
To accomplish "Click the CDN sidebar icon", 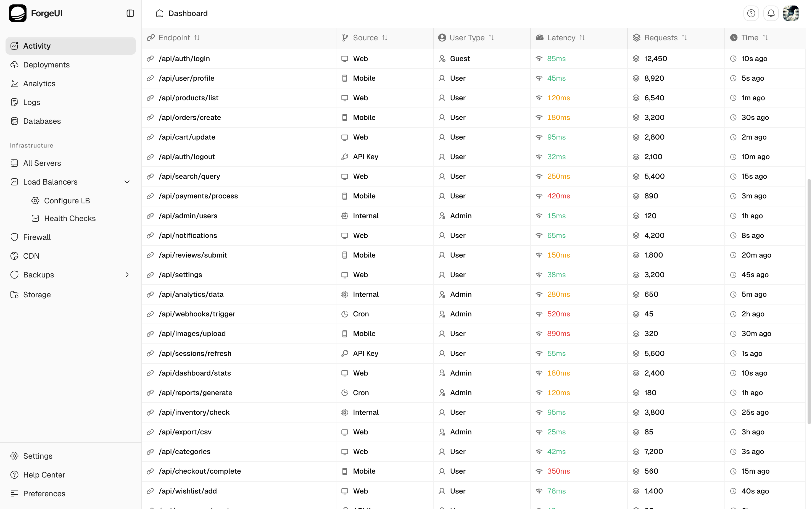I will click(14, 256).
